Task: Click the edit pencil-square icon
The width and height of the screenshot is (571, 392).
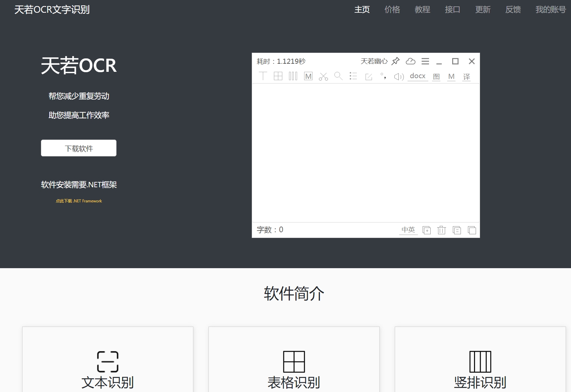Action: [x=369, y=77]
